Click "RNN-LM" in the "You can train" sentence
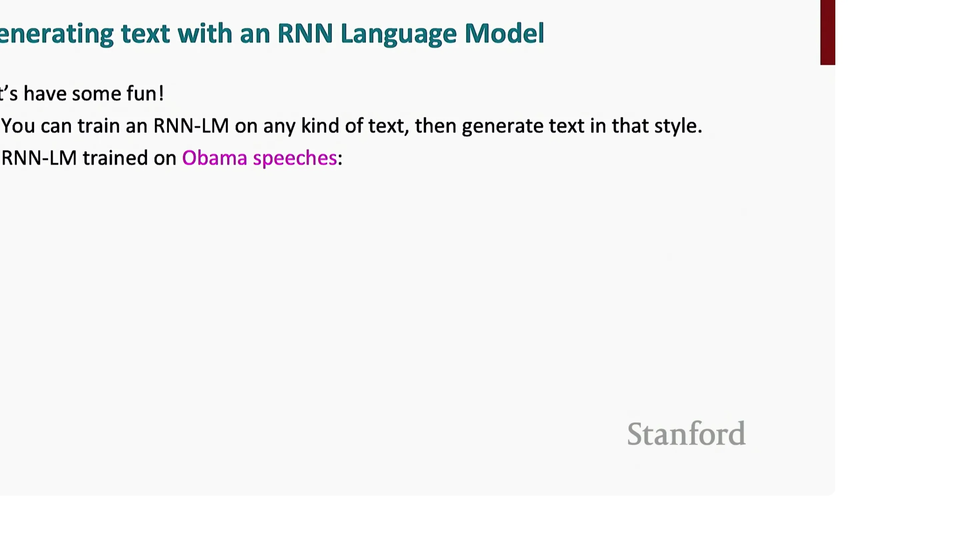 191,126
